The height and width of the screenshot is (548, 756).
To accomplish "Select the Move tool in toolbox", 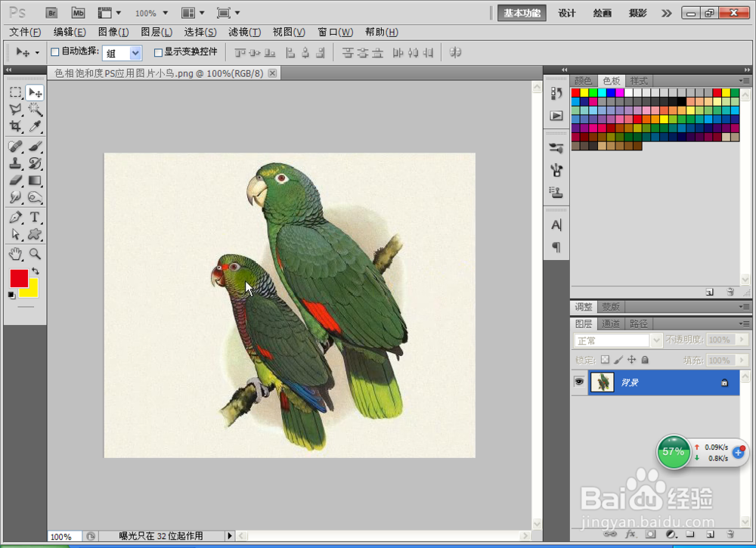I will click(x=35, y=92).
